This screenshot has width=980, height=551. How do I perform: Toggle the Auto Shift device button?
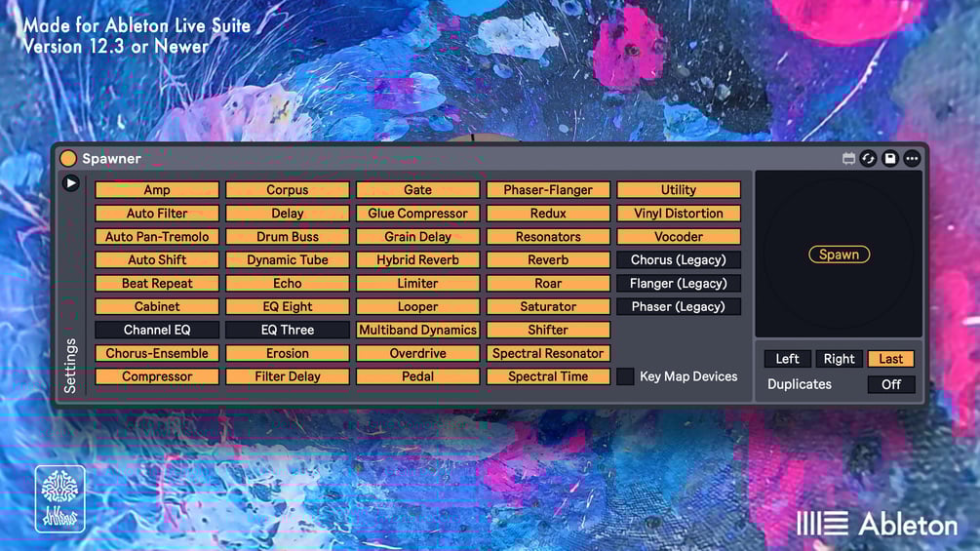pyautogui.click(x=157, y=259)
